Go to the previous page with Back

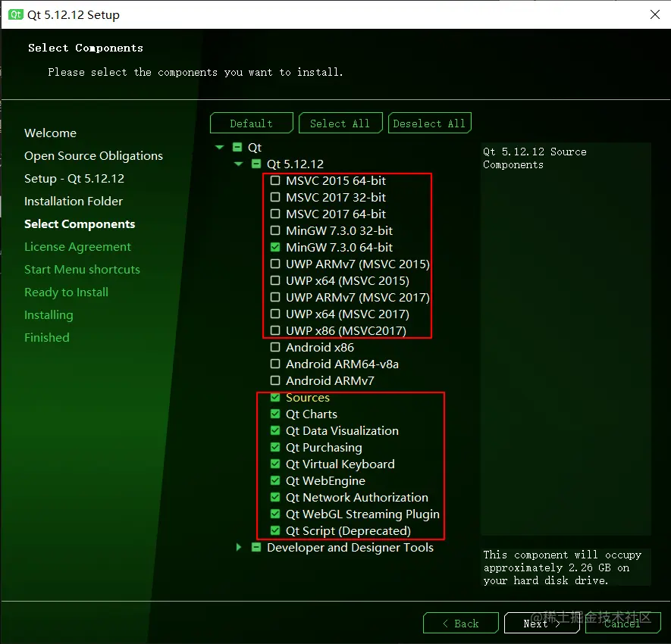tap(460, 623)
